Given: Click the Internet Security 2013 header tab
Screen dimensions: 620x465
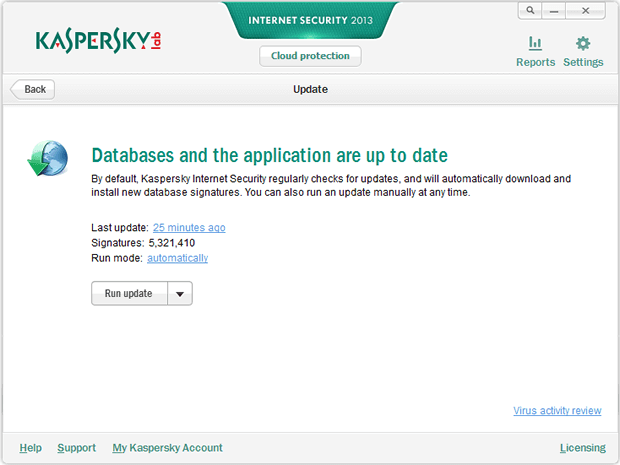Looking at the screenshot, I should (310, 20).
